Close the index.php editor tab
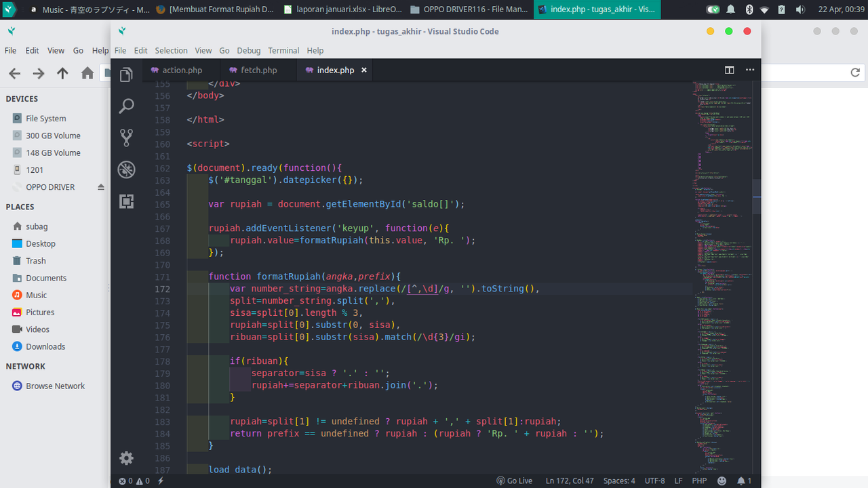Screen dimensions: 868x488 point(364,70)
